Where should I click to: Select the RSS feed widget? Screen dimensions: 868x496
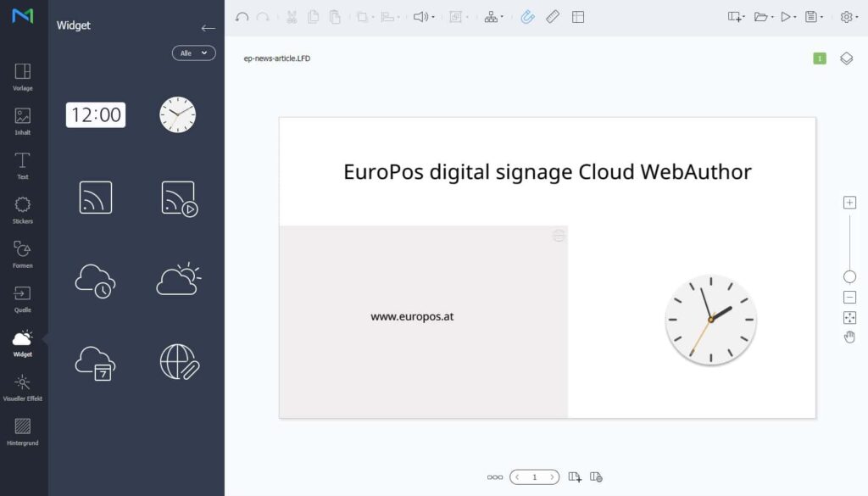point(96,197)
